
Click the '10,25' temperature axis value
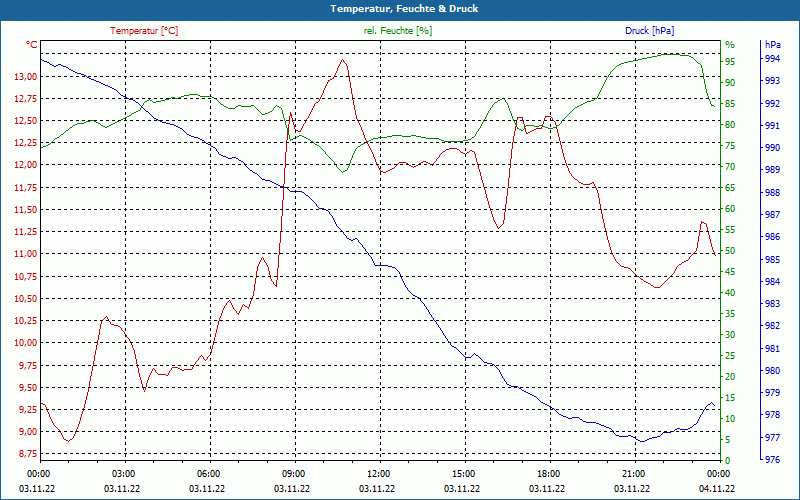tap(26, 321)
